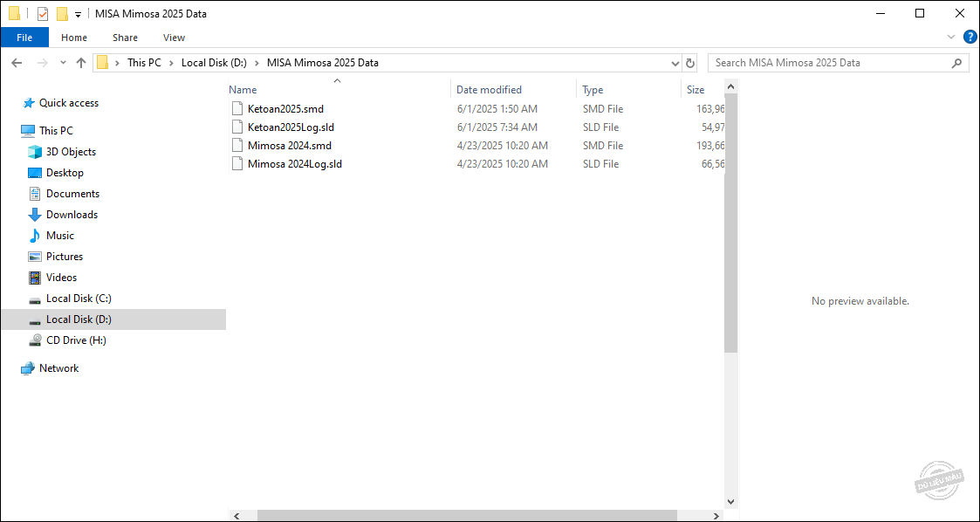Click the SLD File type of Mimosa 2024Log.sld
The width and height of the screenshot is (980, 522).
(x=600, y=164)
